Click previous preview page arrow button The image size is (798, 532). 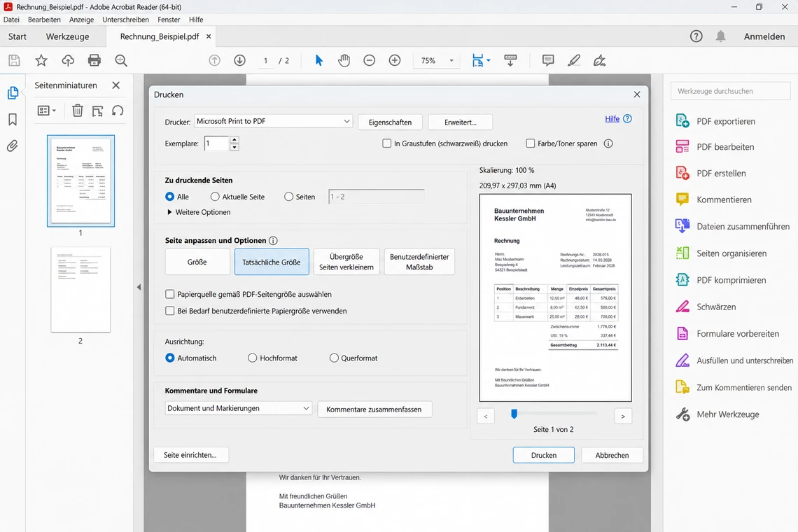(x=486, y=416)
